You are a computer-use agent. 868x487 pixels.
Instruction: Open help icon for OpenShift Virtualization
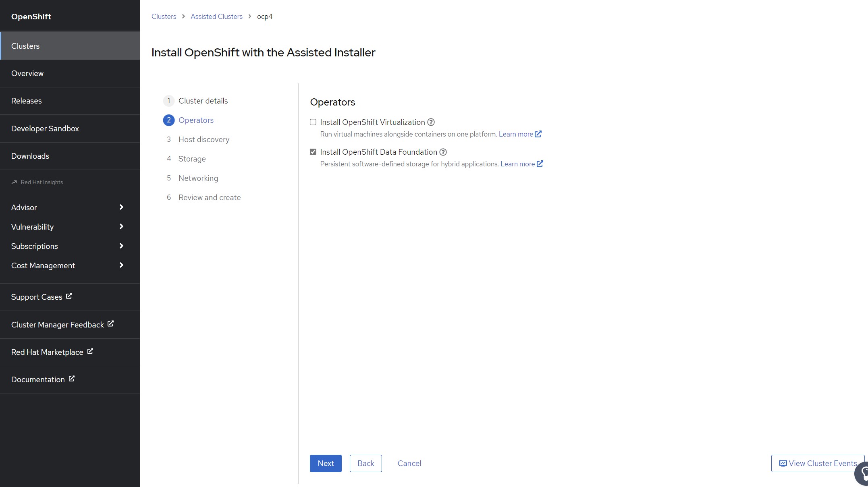[431, 122]
